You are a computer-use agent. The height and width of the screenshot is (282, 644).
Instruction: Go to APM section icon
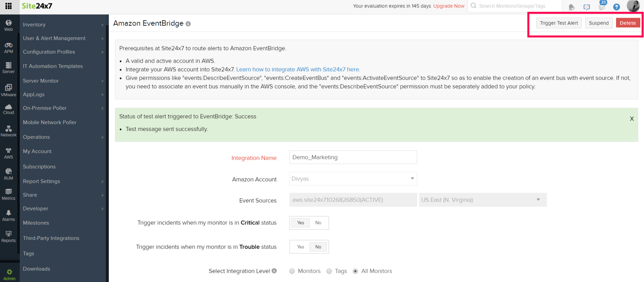tap(9, 47)
